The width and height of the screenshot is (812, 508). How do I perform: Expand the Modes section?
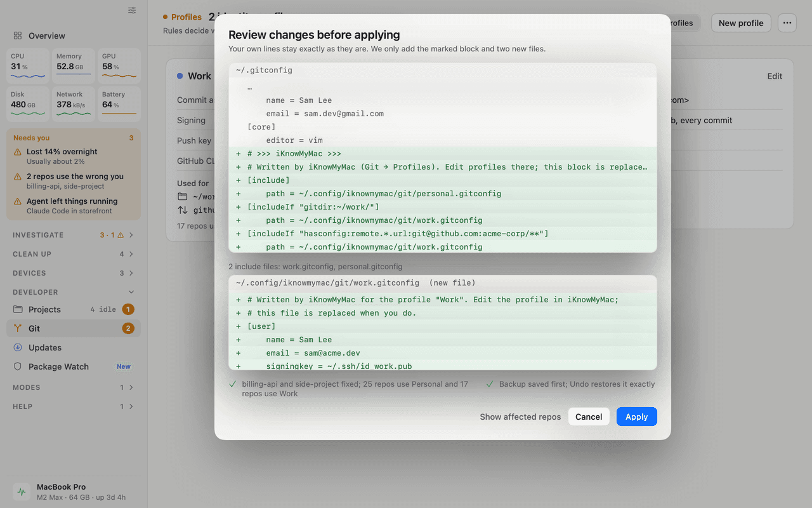coord(74,387)
